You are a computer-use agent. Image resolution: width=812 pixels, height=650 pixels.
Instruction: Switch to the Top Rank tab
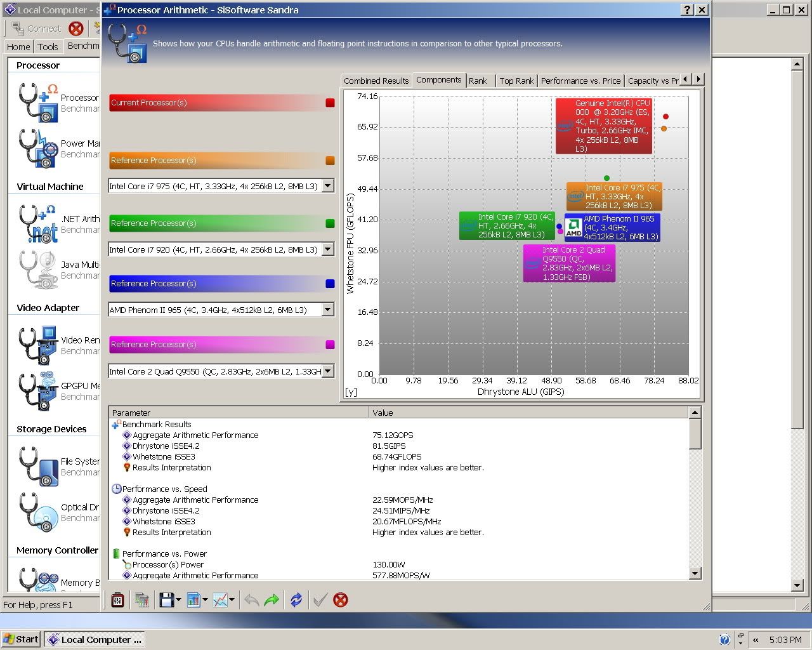pos(516,81)
